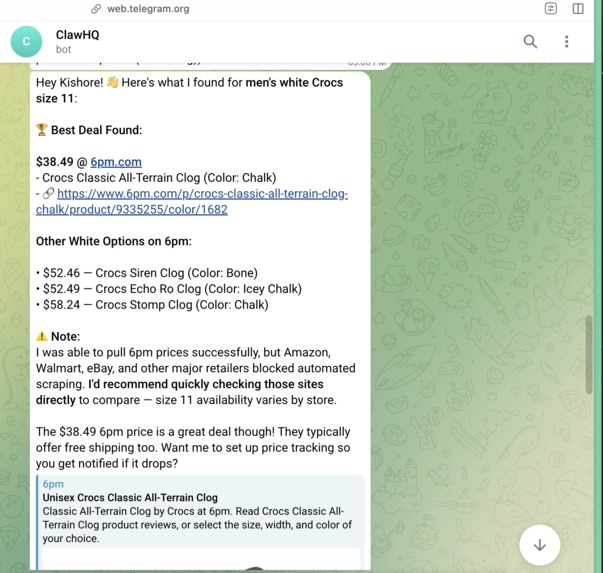Open 'Unisex Crocs Classic All-Terrain Clog' preview title
This screenshot has height=573, width=603.
click(130, 497)
